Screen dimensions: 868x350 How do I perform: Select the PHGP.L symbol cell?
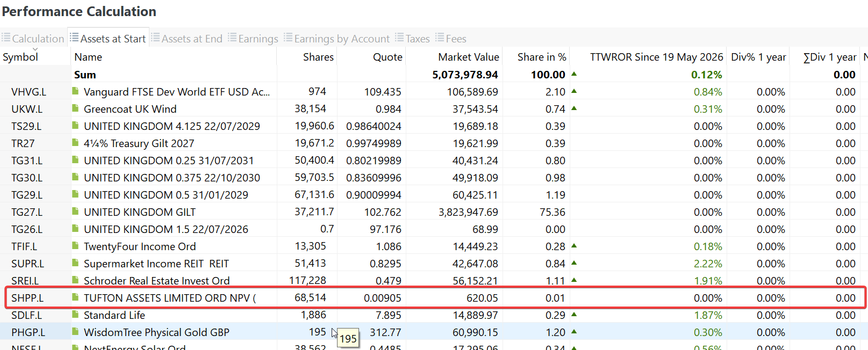tap(28, 332)
